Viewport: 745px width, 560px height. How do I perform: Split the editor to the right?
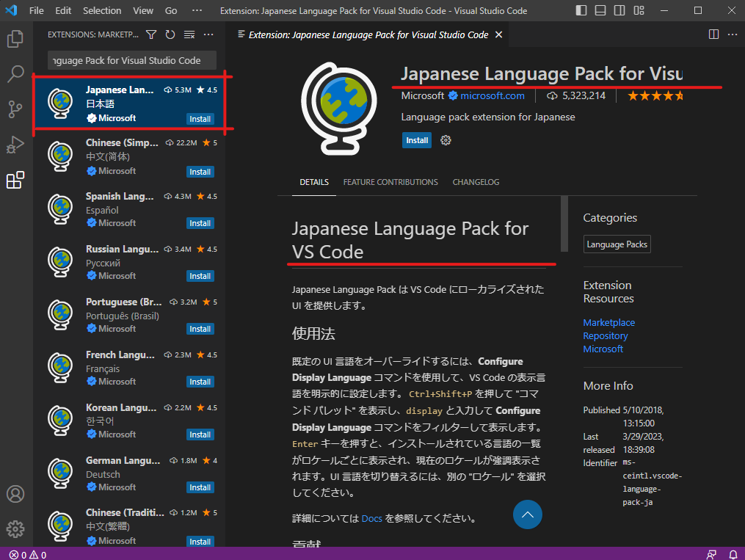(x=713, y=34)
